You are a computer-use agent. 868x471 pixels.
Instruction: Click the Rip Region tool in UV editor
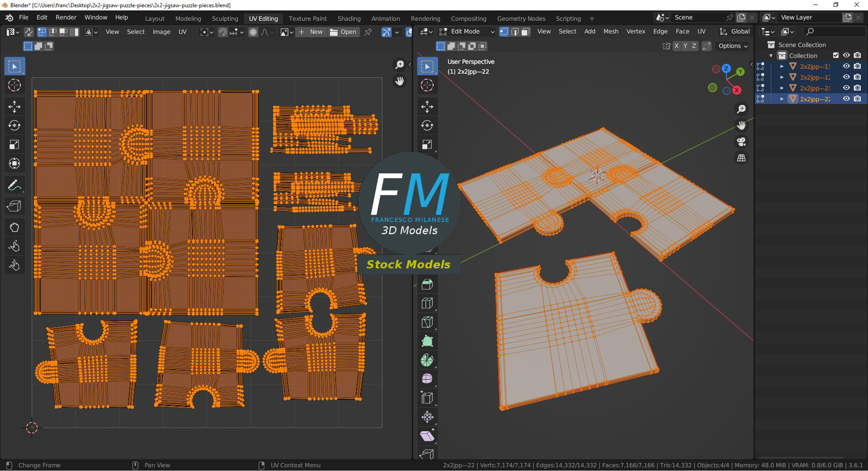tap(14, 206)
